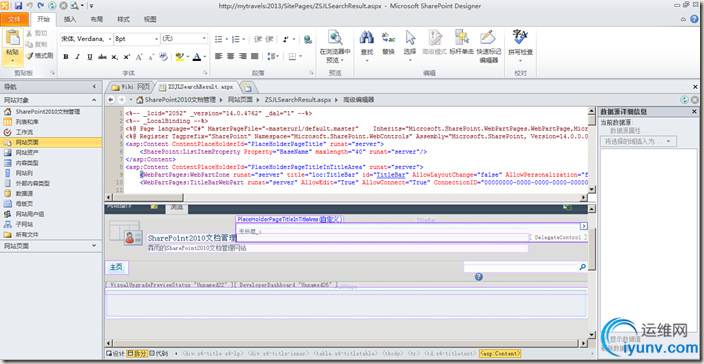
Task: Open 母版页 in navigation
Action: 24,204
